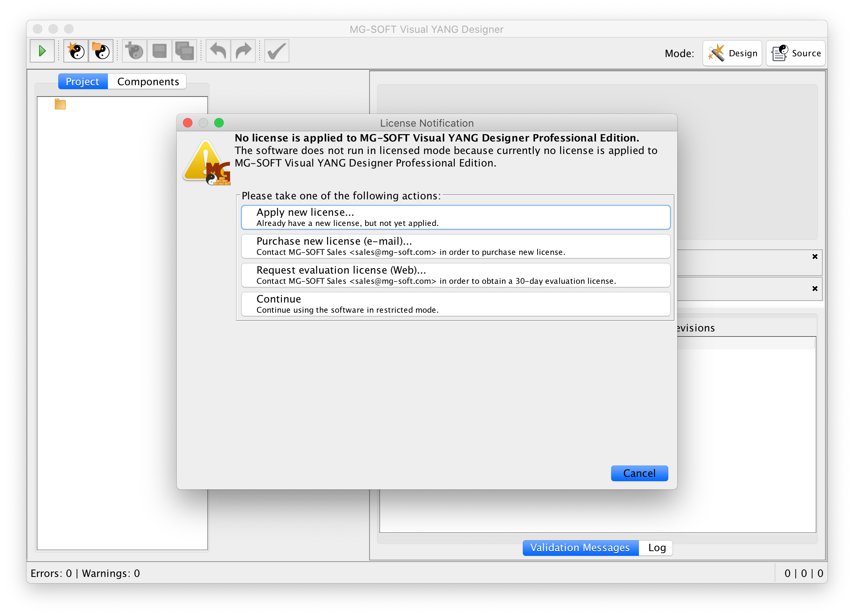
Task: Click the green play arrow toolbar icon
Action: coord(42,51)
